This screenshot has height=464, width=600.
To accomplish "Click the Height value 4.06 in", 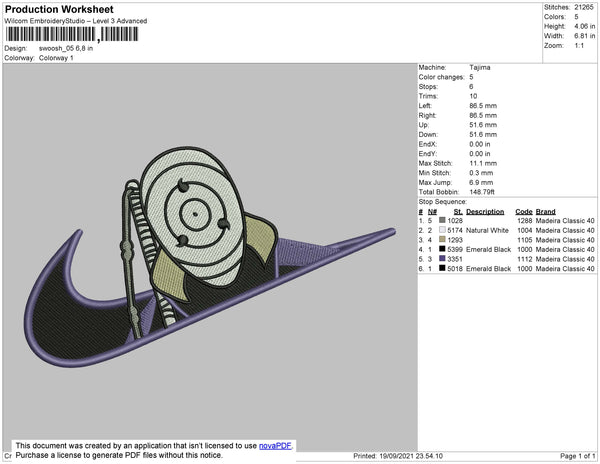I will click(x=584, y=26).
